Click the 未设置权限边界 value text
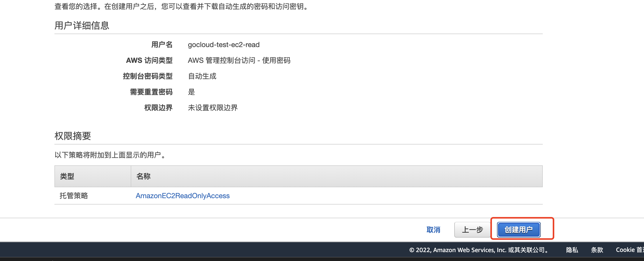Screen dimensions: 644x261 tap(213, 108)
